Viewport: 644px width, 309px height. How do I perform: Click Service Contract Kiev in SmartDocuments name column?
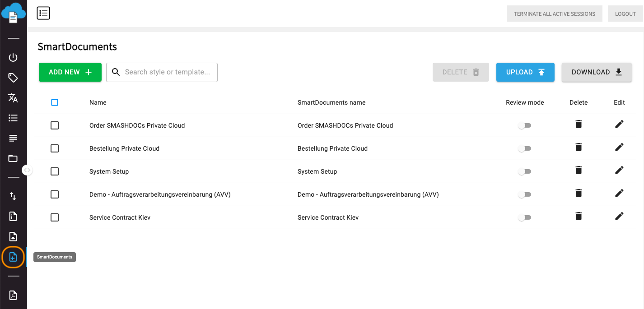pyautogui.click(x=328, y=217)
